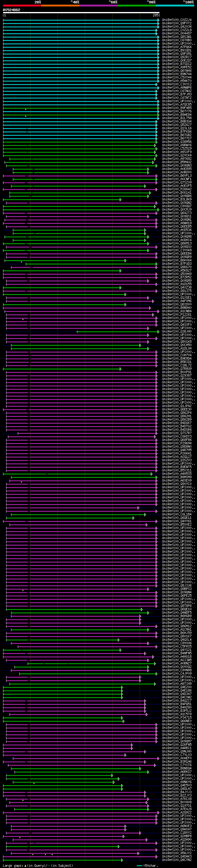The image size is (197, 868).
Task: Select the label UniRef100_A7QC85
Action: pos(177,104)
